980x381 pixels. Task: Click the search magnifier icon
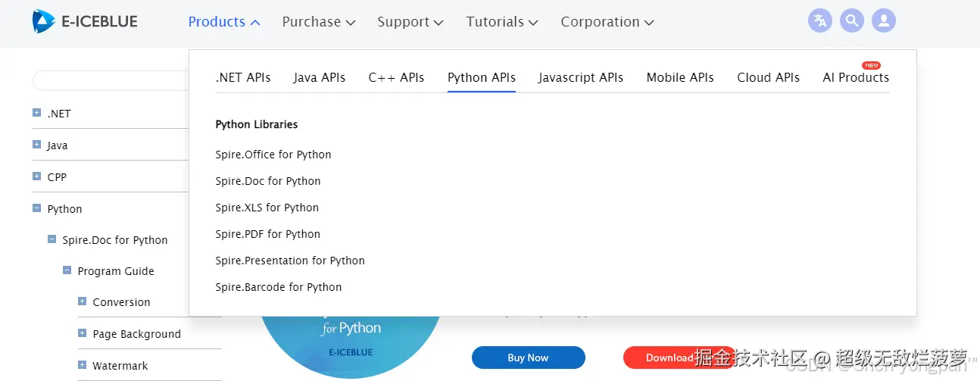click(851, 20)
